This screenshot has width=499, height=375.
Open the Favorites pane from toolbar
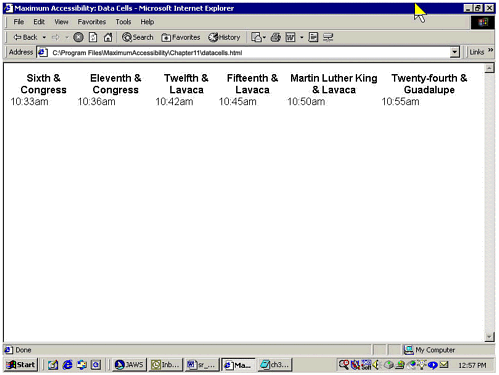(x=180, y=37)
